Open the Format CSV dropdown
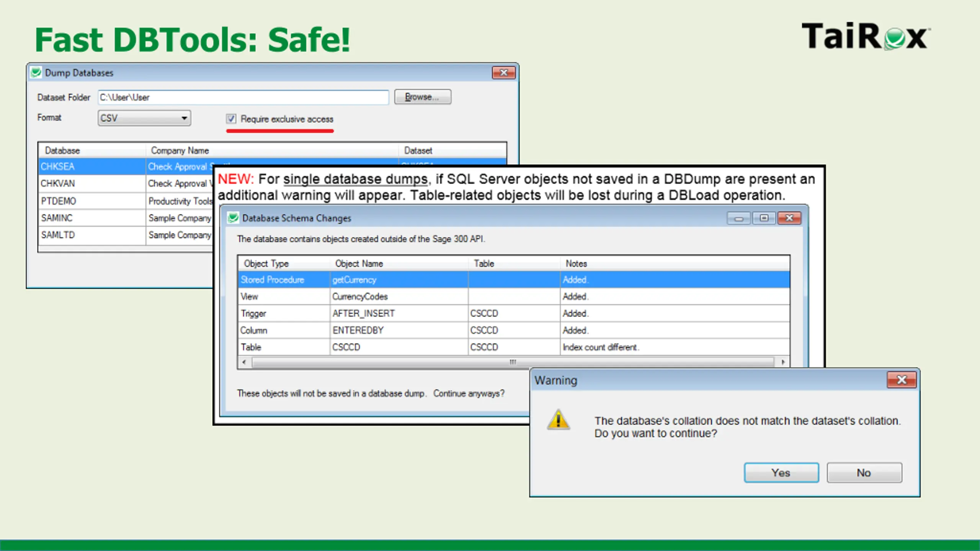Screen dimensions: 980x551 click(x=144, y=118)
